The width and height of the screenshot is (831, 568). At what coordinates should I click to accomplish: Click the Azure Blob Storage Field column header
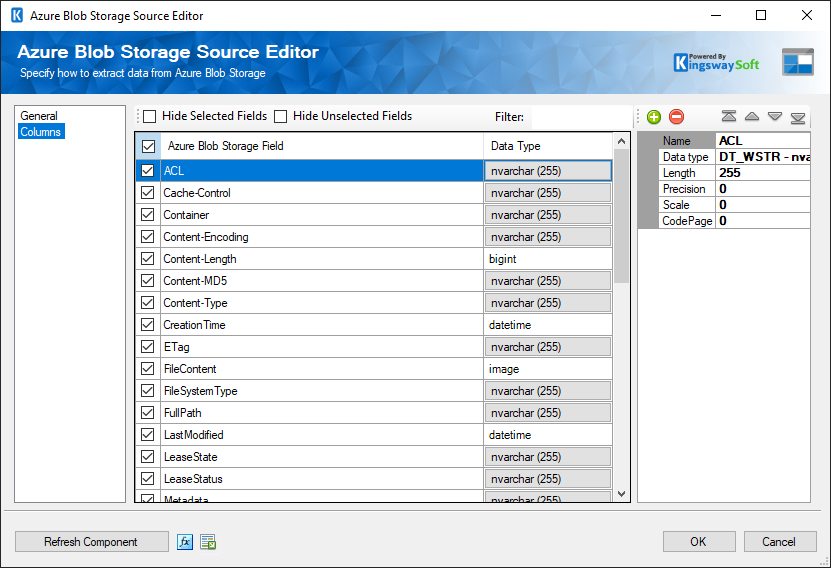tap(322, 146)
